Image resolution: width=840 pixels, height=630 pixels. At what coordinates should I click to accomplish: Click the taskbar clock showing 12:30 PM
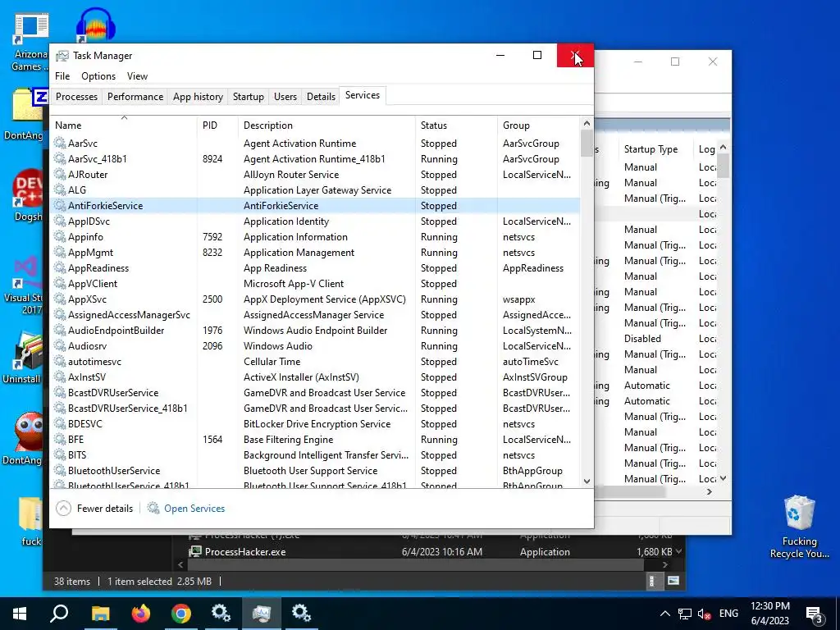click(x=769, y=614)
